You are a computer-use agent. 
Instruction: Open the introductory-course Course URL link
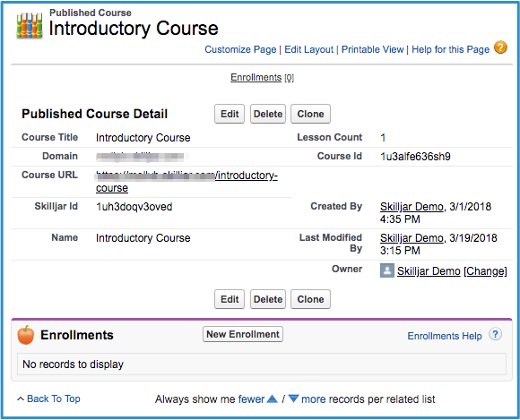(x=186, y=182)
